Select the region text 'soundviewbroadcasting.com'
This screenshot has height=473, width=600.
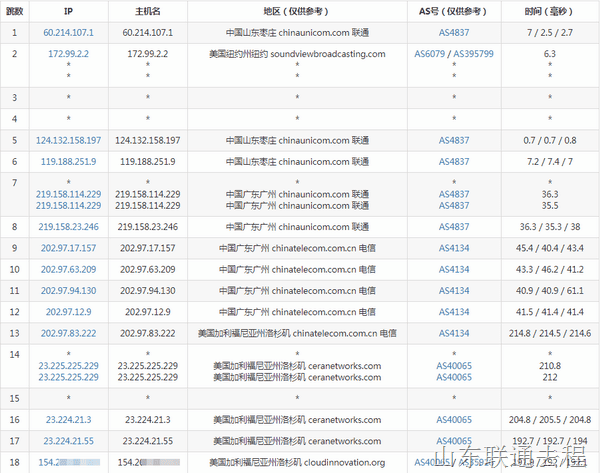(328, 54)
